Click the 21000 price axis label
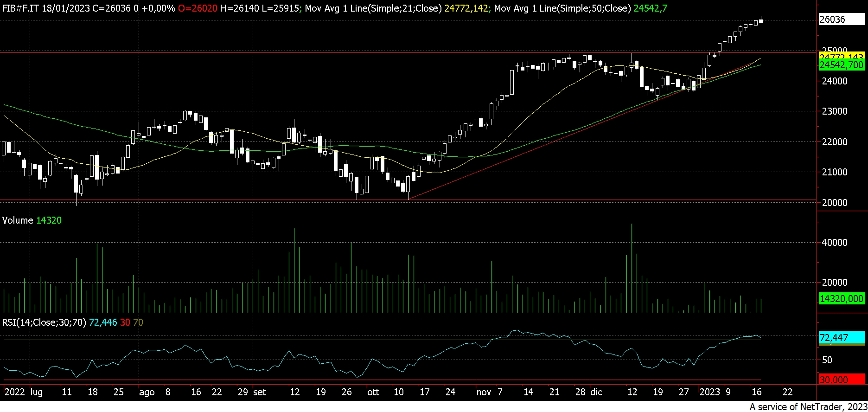This screenshot has height=412, width=868. coord(834,172)
